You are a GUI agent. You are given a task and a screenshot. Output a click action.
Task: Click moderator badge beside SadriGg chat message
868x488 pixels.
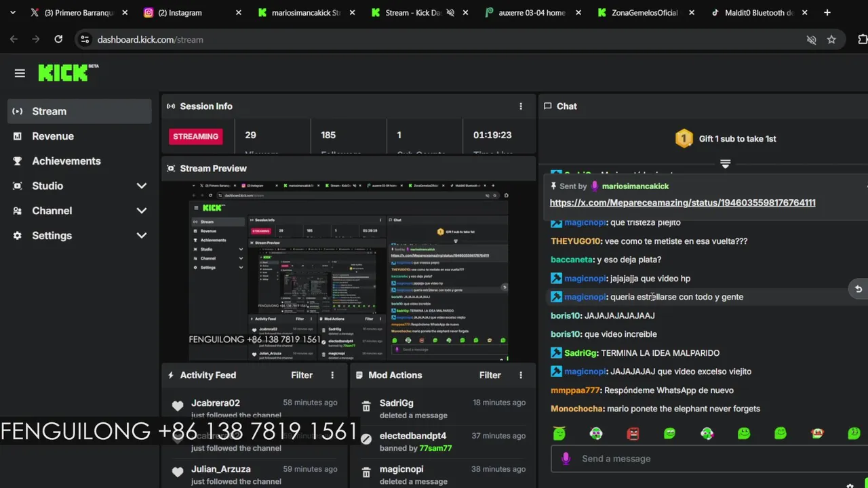556,352
